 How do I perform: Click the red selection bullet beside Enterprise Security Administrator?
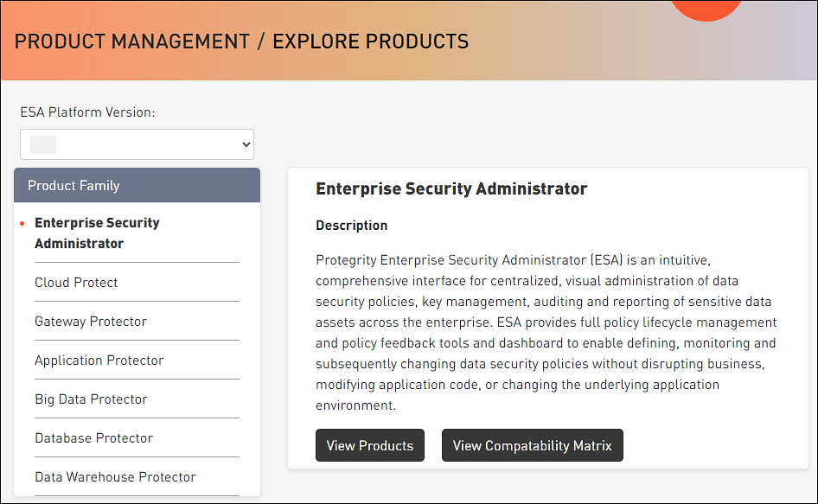click(22, 222)
